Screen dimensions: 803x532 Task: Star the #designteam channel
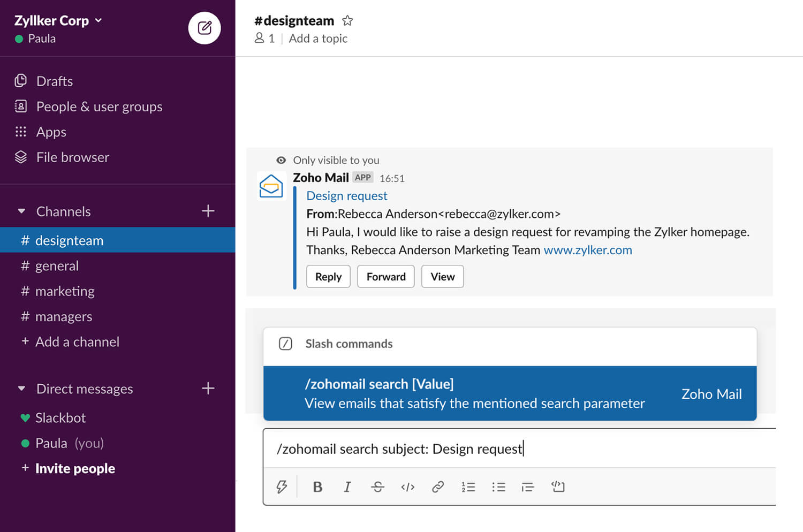pyautogui.click(x=347, y=21)
